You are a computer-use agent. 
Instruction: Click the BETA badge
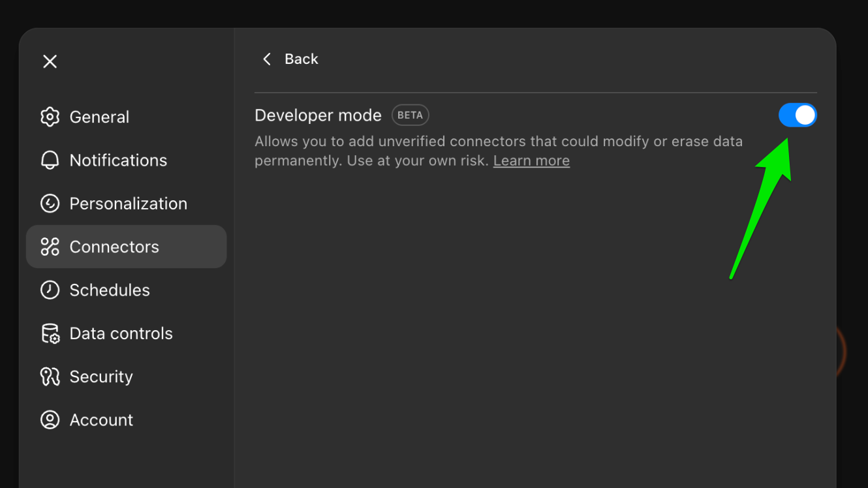pyautogui.click(x=410, y=115)
